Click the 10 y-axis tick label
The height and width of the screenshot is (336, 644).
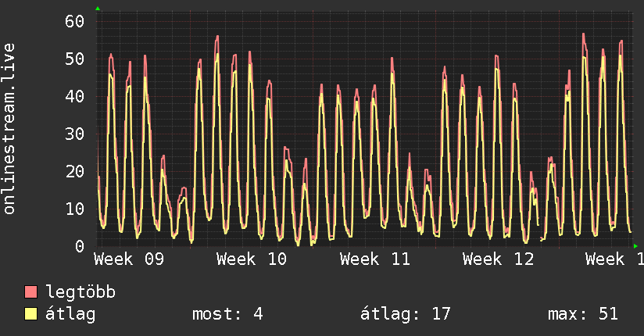point(75,209)
